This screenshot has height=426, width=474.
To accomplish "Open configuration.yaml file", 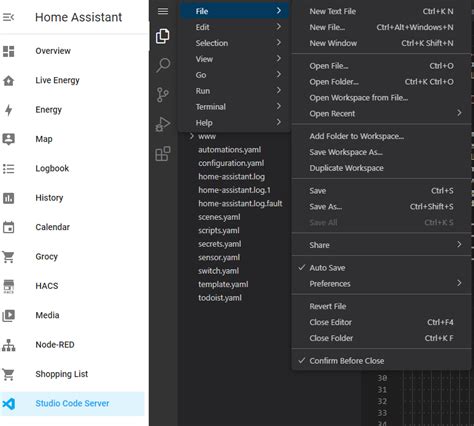I will coord(231,163).
